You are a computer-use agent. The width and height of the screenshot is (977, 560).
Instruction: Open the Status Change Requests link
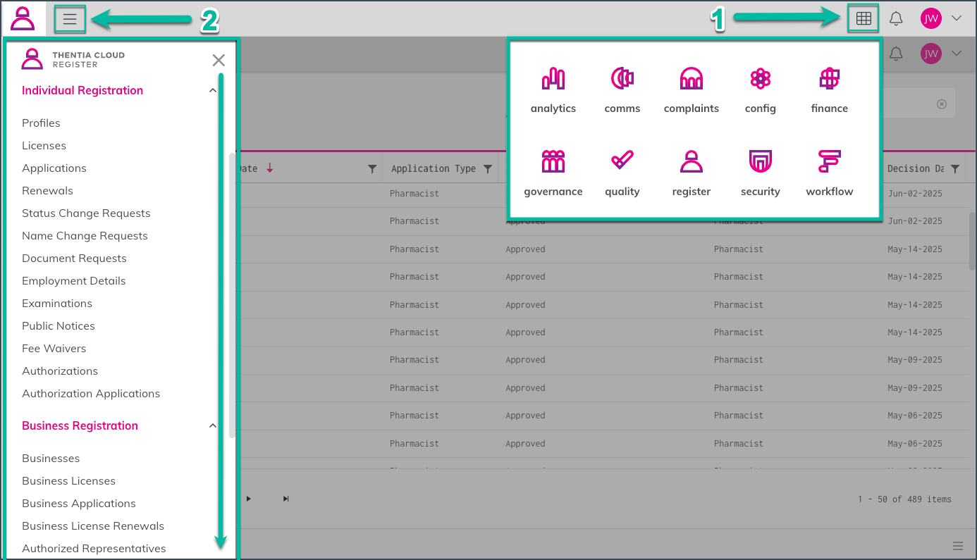click(x=86, y=213)
